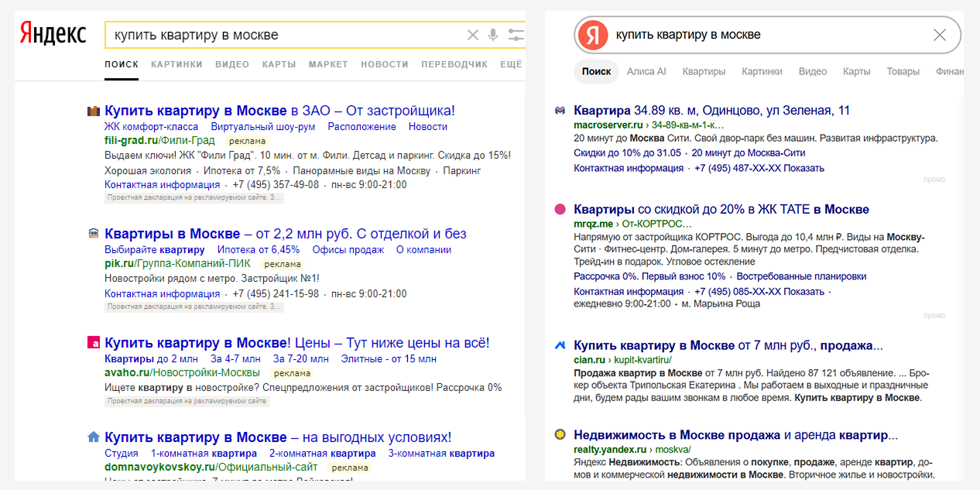Viewport: 980px width, 490px height.
Task: Click the pink circle favicon of the ЖК ТАТЕ result
Action: [560, 209]
